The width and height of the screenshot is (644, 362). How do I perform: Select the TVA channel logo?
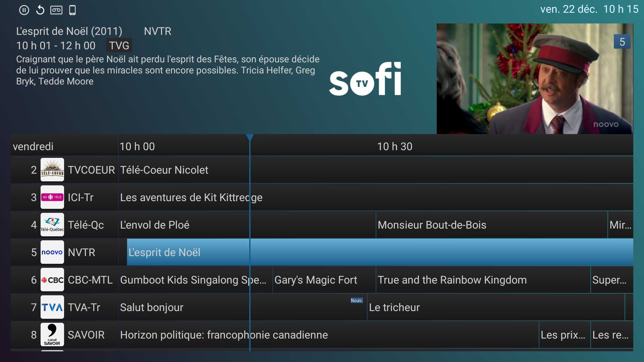pos(52,307)
